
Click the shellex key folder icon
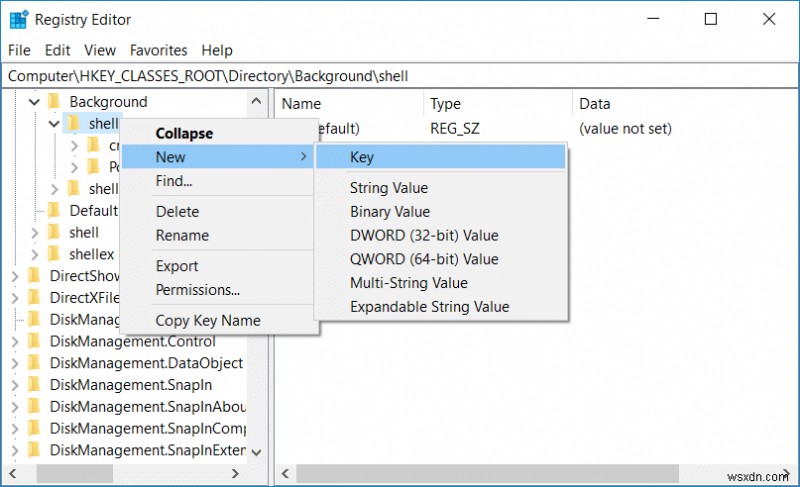54,255
